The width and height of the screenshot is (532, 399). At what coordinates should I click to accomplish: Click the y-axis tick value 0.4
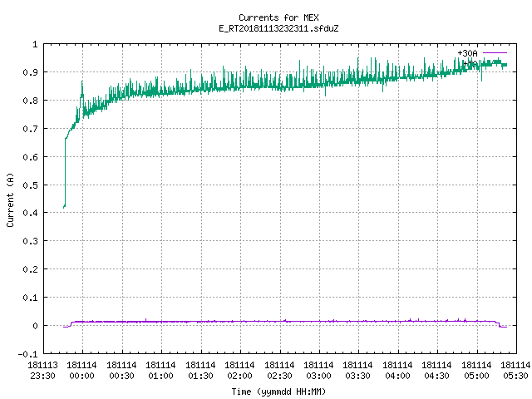click(30, 213)
